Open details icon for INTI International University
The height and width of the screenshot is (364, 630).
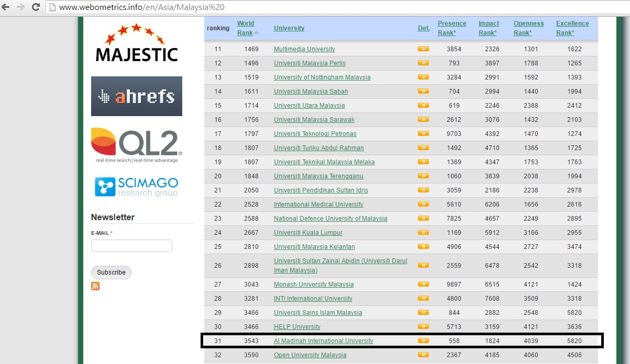[423, 298]
